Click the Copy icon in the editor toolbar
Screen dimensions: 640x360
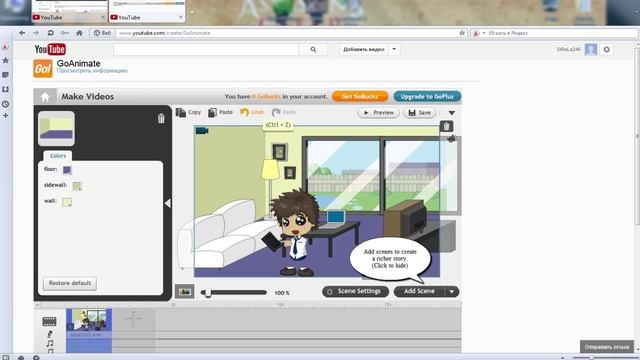181,112
